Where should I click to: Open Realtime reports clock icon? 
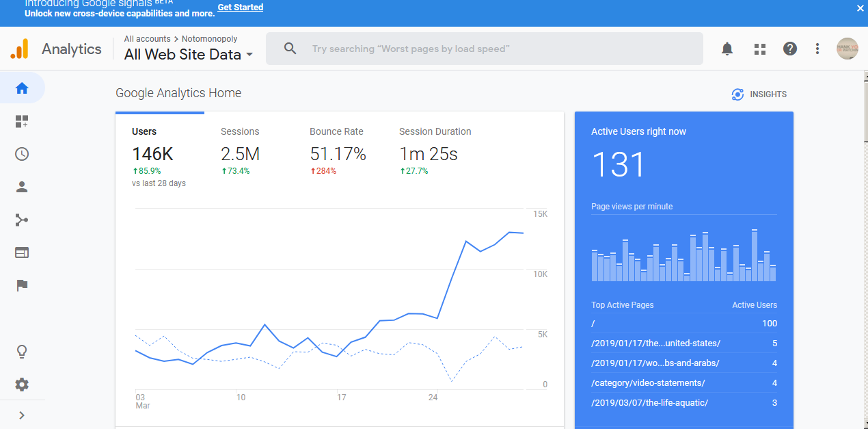click(x=22, y=154)
